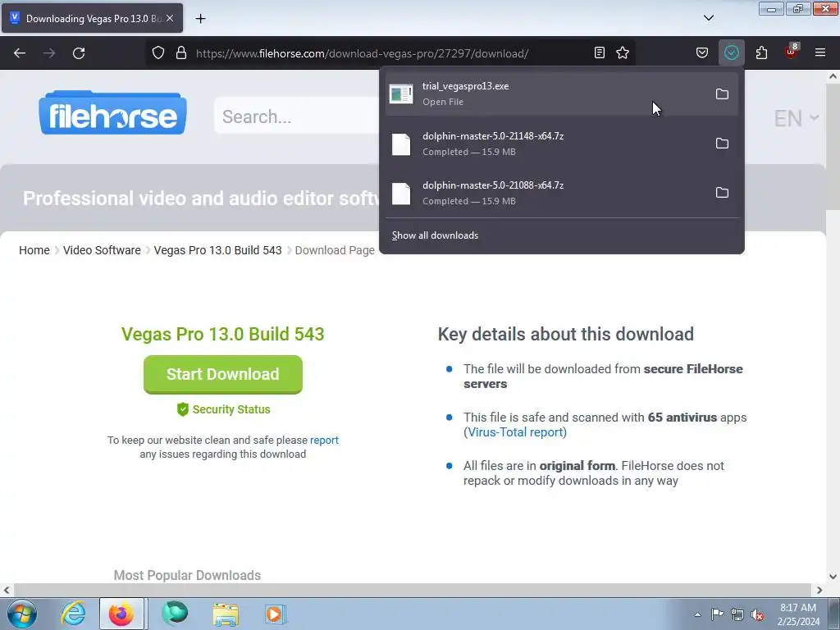
Task: Show trial_vegaspro13.exe in its folder
Action: pos(722,94)
